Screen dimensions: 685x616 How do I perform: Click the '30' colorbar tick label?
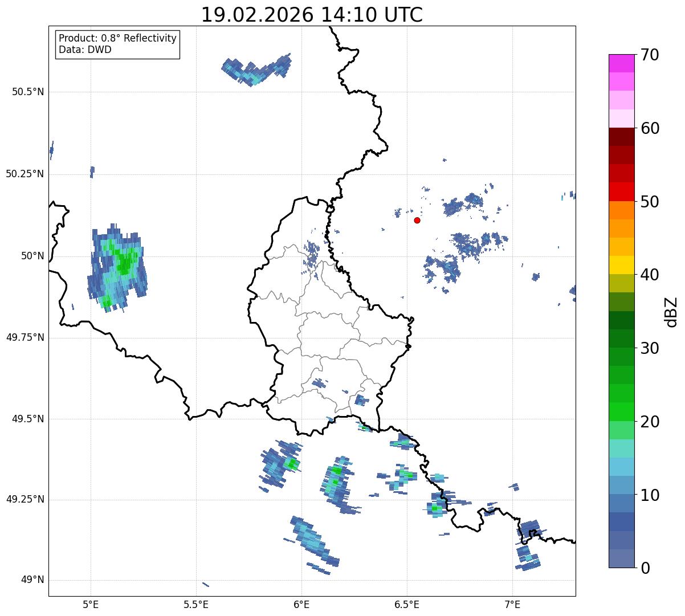[x=650, y=348]
